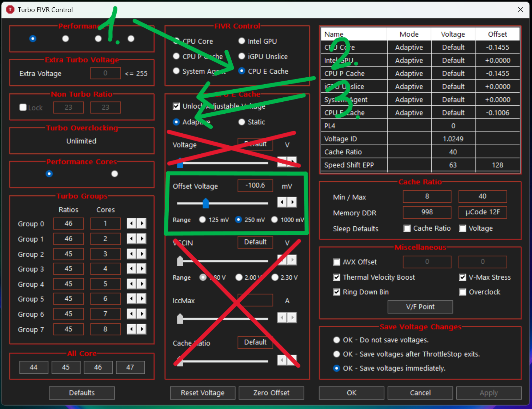Click the V/F Point button
Viewport: 532px width, 409px height.
point(420,307)
